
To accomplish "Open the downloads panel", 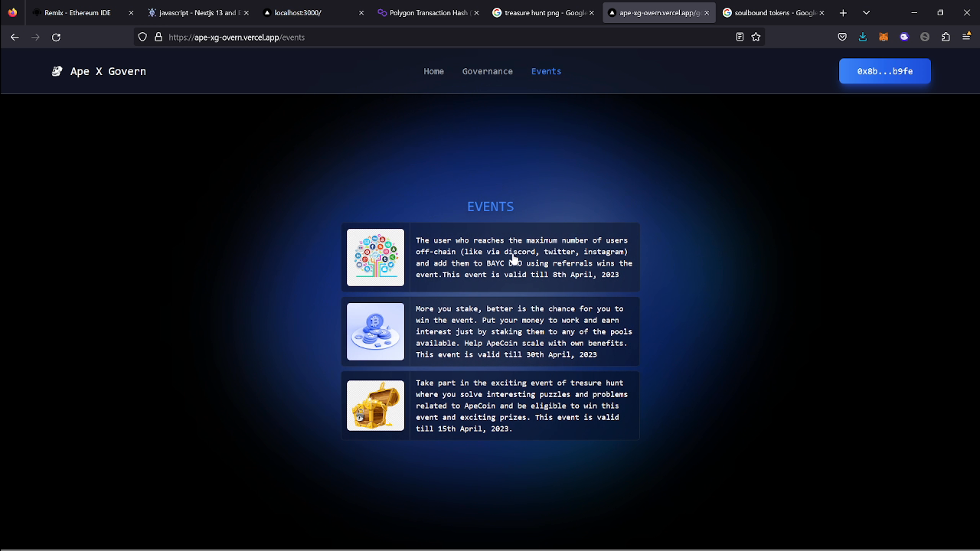I will point(863,37).
